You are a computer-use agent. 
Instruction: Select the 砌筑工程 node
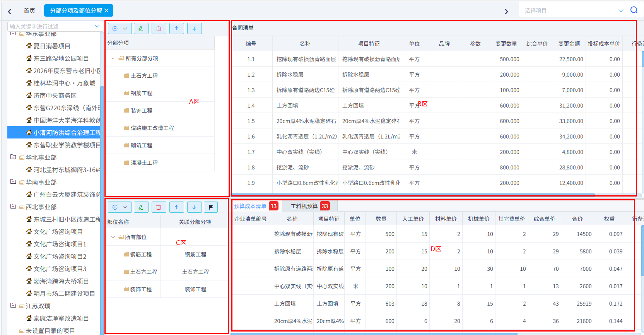pyautogui.click(x=142, y=145)
